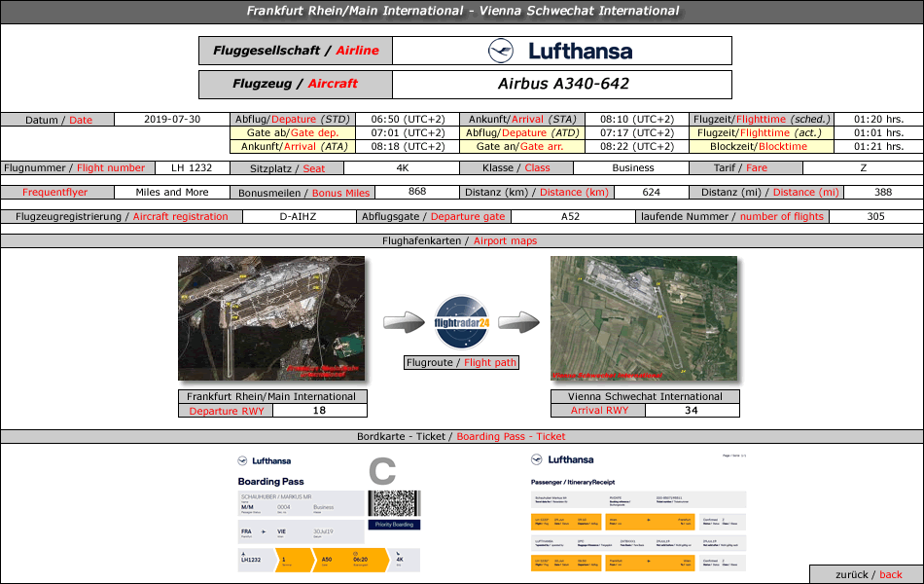Select actual departure time 07:17 (UTC+2)

(637, 132)
